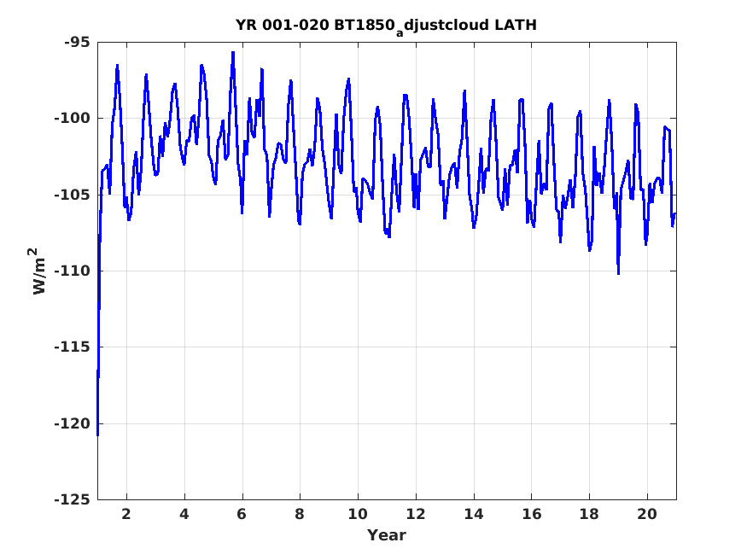Click the blue line's dip near year 19
747x560 pixels.
(x=618, y=273)
